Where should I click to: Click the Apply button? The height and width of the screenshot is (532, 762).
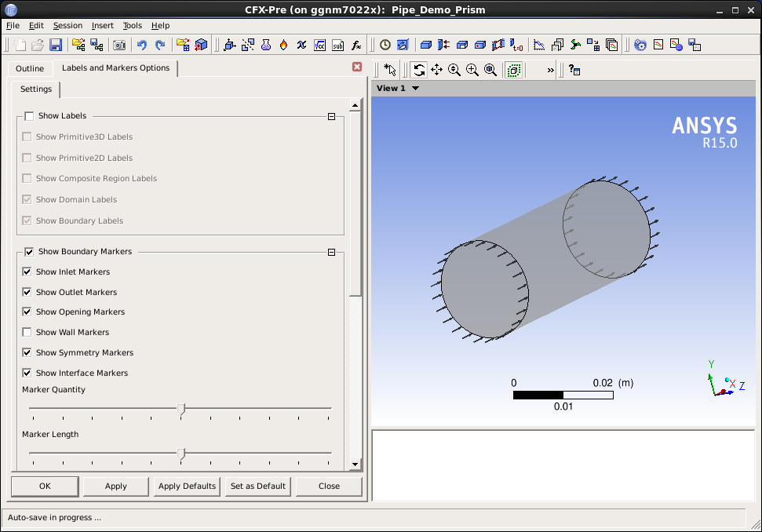[x=115, y=486]
